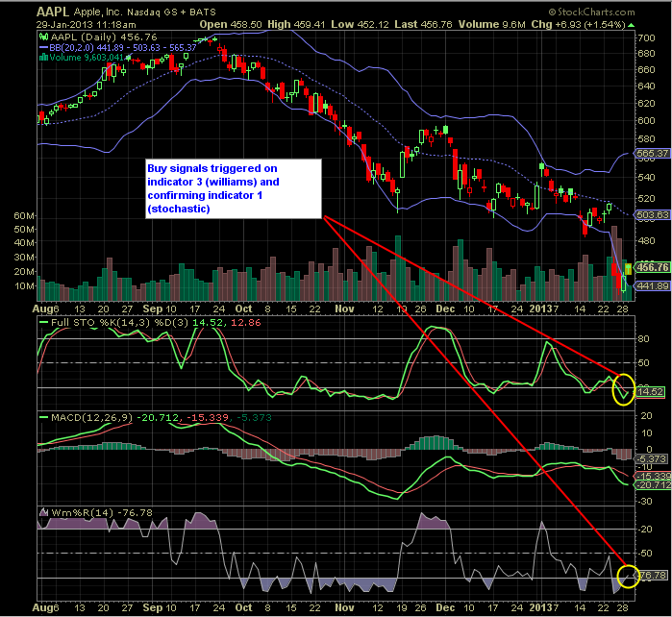Click the 'Volume 9.6M' header value
The width and height of the screenshot is (672, 617).
[492, 25]
